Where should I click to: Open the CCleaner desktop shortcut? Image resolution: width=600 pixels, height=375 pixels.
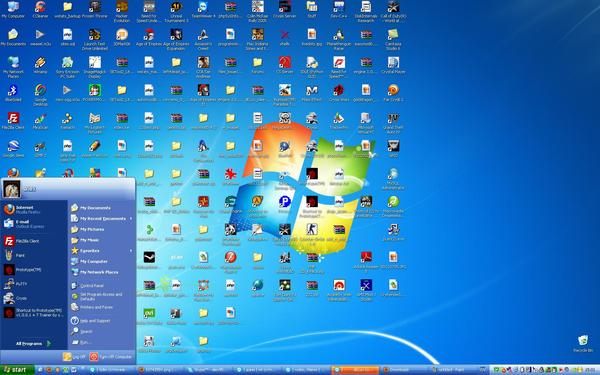(40, 10)
